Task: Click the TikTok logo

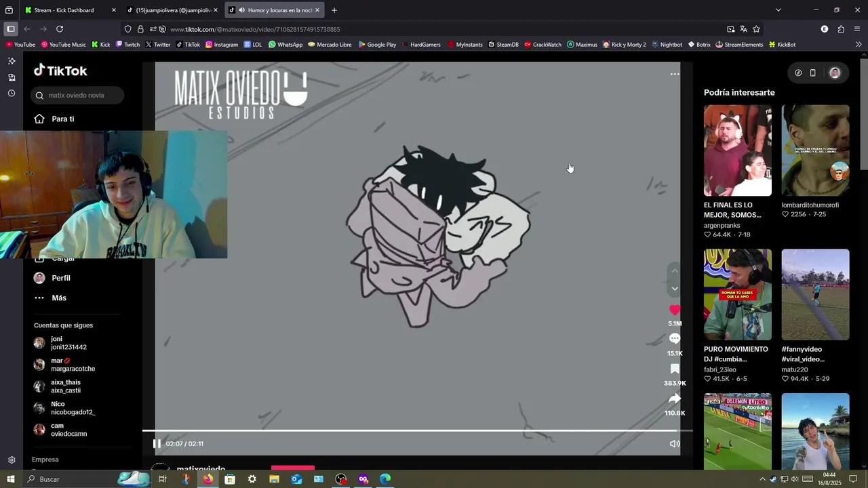Action: pos(60,70)
